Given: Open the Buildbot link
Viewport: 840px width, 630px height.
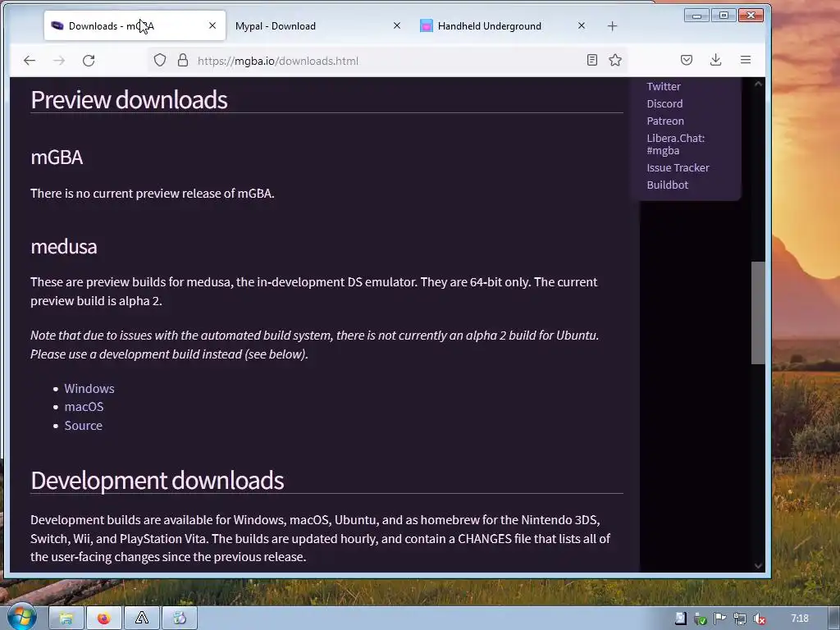Looking at the screenshot, I should click(667, 185).
